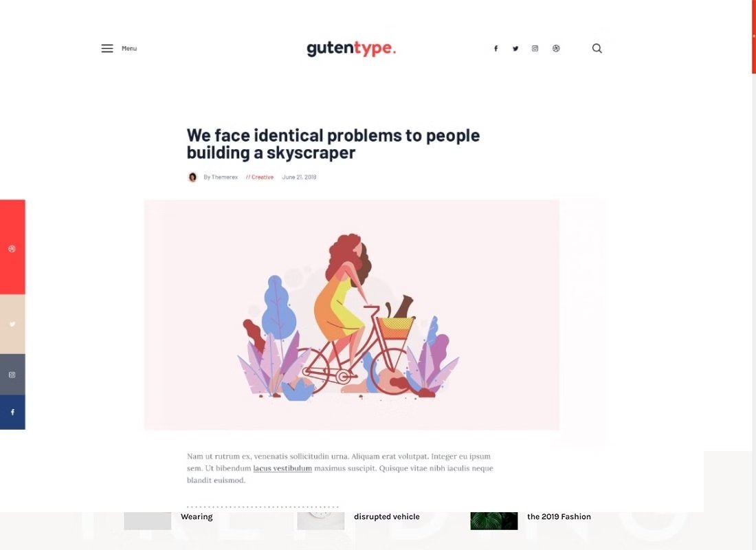
Task: Open the 2019 Fashion related post
Action: [x=559, y=516]
